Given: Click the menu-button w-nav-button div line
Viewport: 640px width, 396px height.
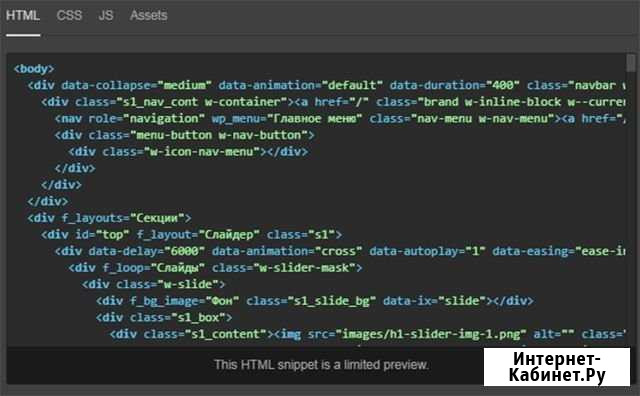Looking at the screenshot, I should 184,135.
